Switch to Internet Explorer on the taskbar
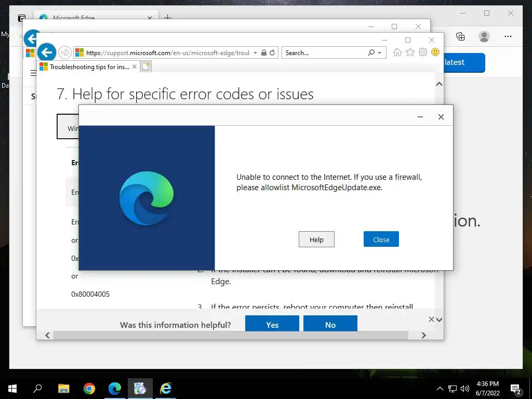The height and width of the screenshot is (399, 532). [166, 389]
